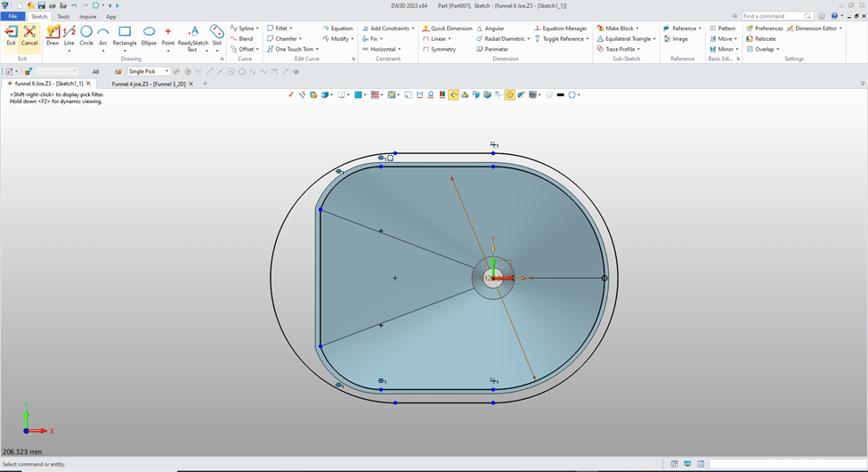Viewport: 868px width, 472px height.
Task: Select the Arc drawing tool
Action: tap(103, 36)
